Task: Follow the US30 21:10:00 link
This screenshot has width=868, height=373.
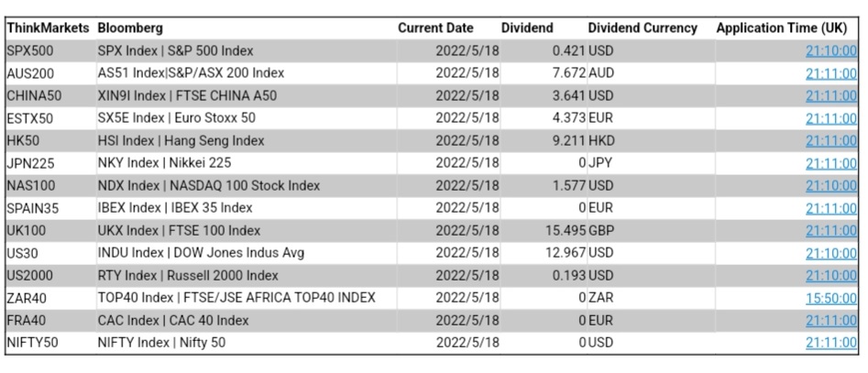Action: tap(830, 253)
